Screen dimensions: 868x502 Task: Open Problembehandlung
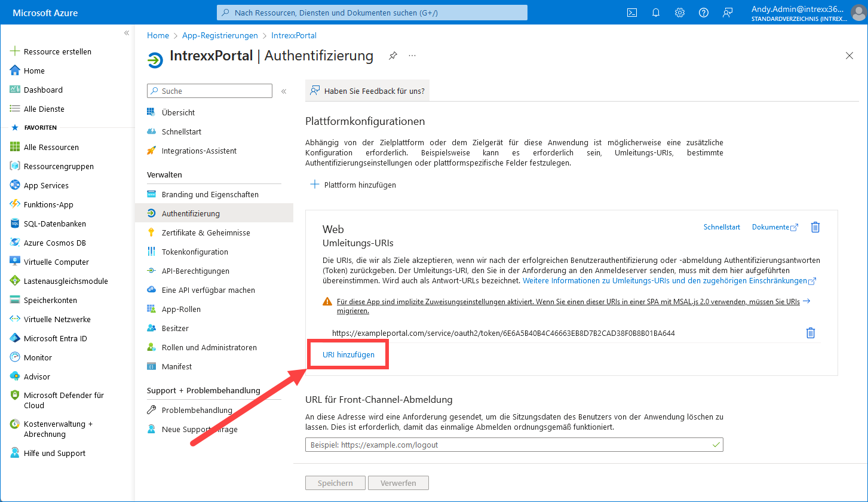point(189,410)
